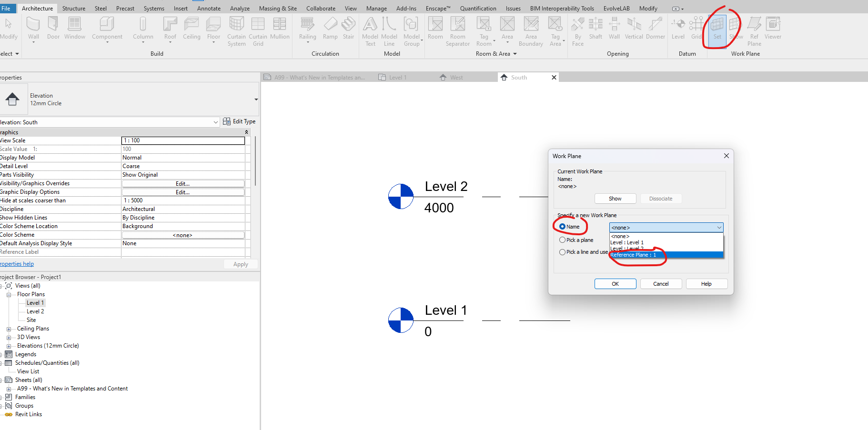Click Visibility/Graphics Overrides Edit button
This screenshot has width=868, height=430.
[183, 183]
